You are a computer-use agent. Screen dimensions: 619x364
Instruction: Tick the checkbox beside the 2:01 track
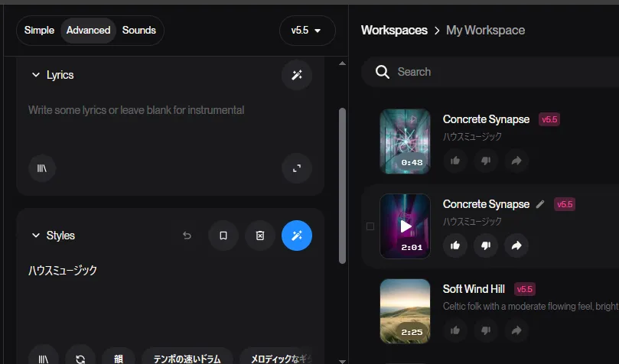[370, 226]
